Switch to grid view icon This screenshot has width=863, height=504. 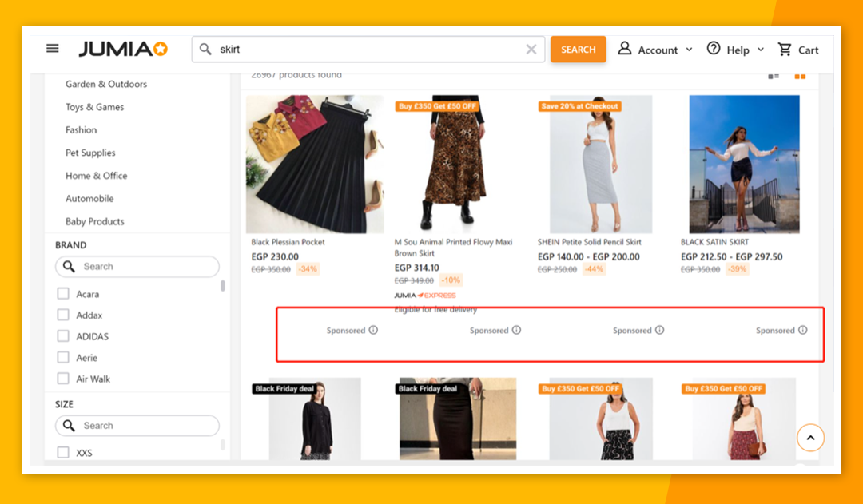tap(800, 77)
